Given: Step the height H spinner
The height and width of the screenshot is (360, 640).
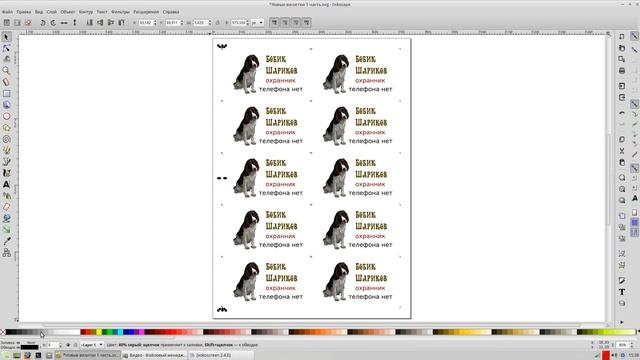Looking at the screenshot, I should (x=247, y=22).
